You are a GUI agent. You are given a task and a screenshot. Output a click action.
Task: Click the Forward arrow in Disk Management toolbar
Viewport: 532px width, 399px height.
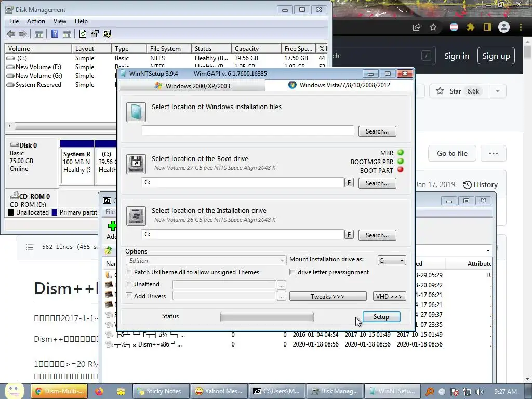pos(23,34)
